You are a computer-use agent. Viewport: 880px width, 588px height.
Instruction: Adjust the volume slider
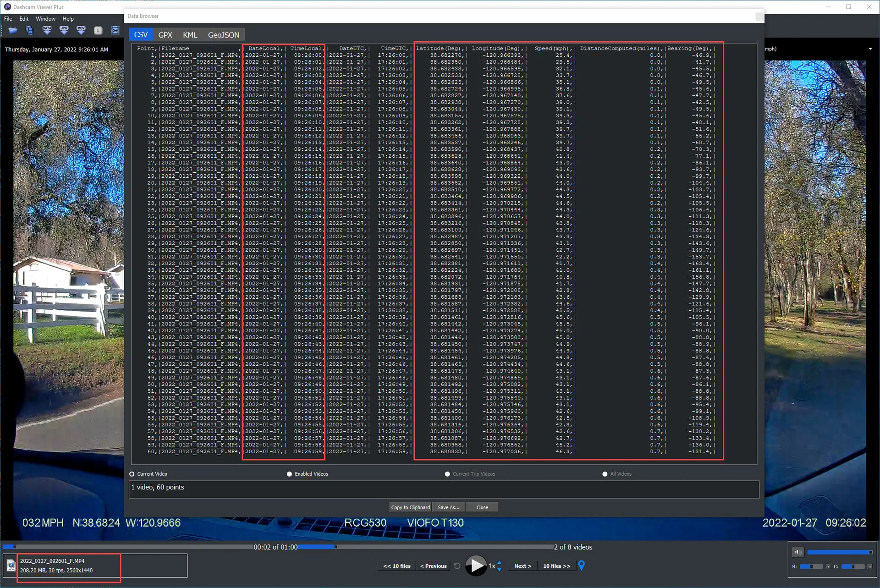coord(839,552)
